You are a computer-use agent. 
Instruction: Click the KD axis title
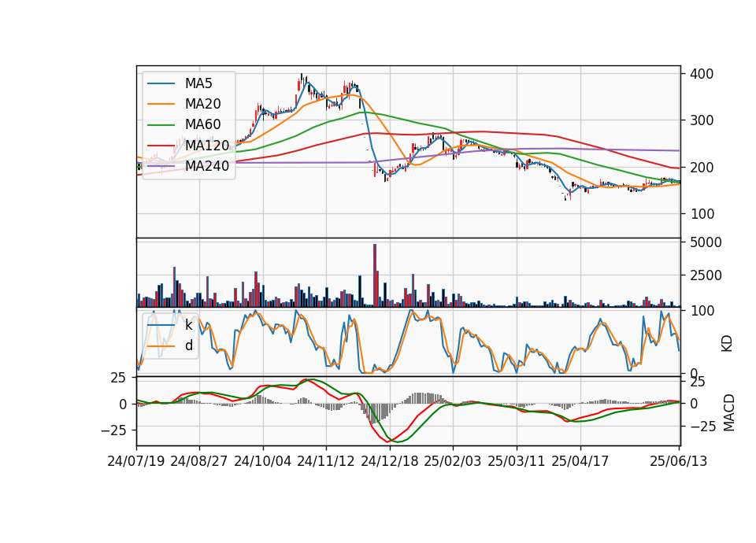coord(727,344)
